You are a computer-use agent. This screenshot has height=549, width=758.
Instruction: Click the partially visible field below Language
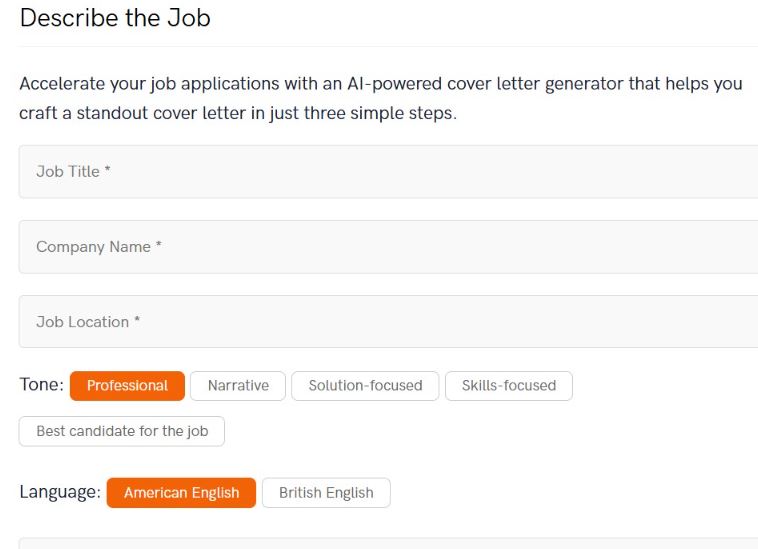tap(388, 543)
